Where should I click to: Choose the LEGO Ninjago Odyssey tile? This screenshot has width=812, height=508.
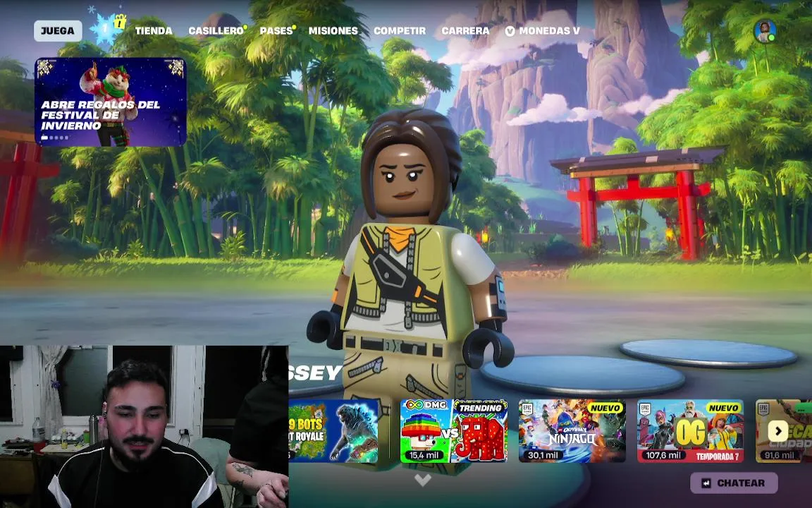572,430
